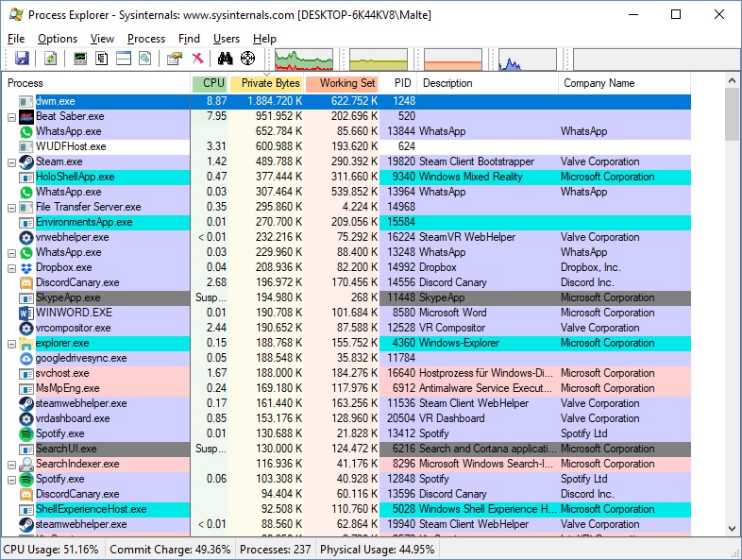Viewport: 742px width, 560px height.
Task: Click 'CPU Usage: 51.16%' in the status bar
Action: click(x=51, y=550)
